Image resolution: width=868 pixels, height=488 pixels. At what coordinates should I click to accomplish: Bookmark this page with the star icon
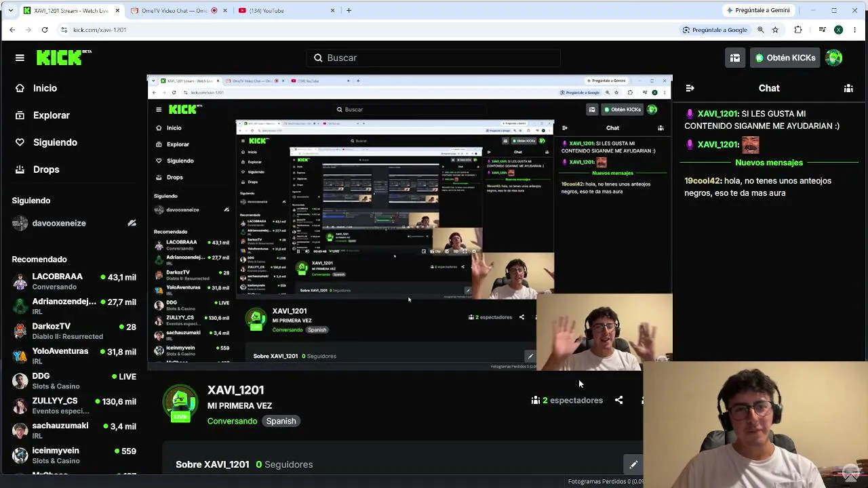tap(775, 30)
